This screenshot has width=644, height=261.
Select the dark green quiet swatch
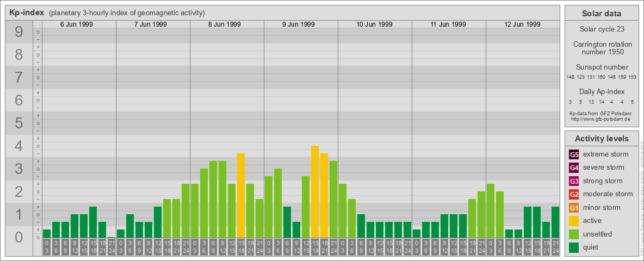(x=574, y=247)
